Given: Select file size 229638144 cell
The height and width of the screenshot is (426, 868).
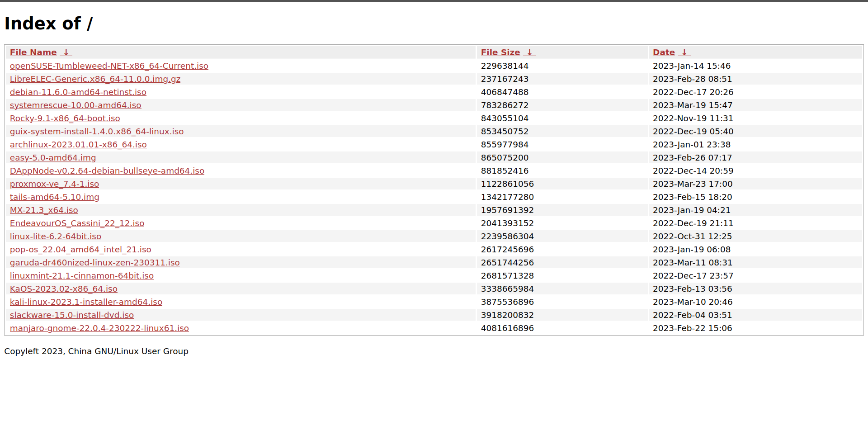Looking at the screenshot, I should point(562,66).
